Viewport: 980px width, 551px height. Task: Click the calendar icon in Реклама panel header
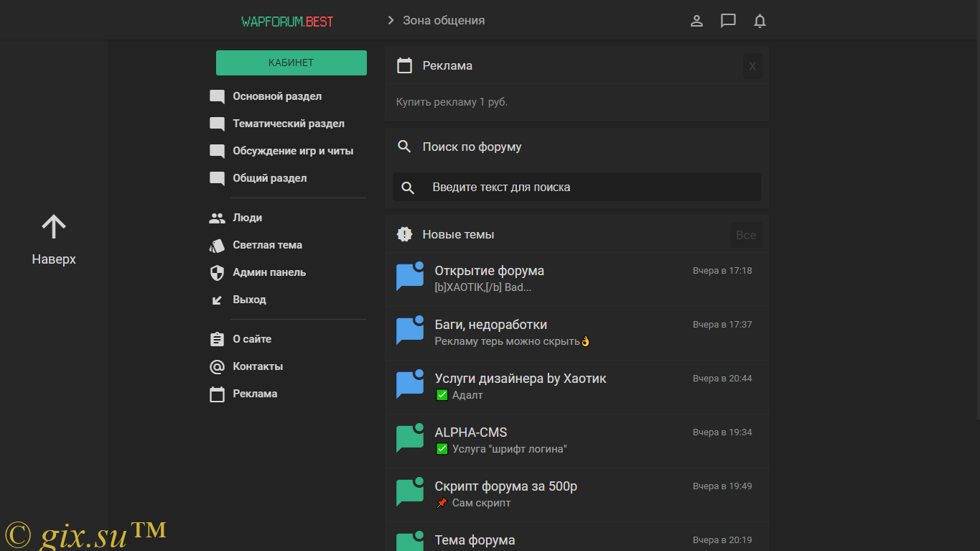(405, 65)
